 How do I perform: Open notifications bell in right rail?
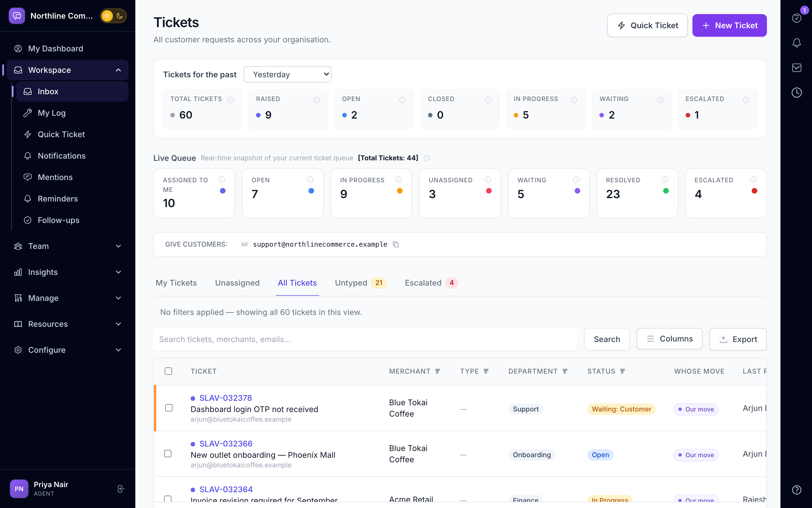[x=796, y=43]
